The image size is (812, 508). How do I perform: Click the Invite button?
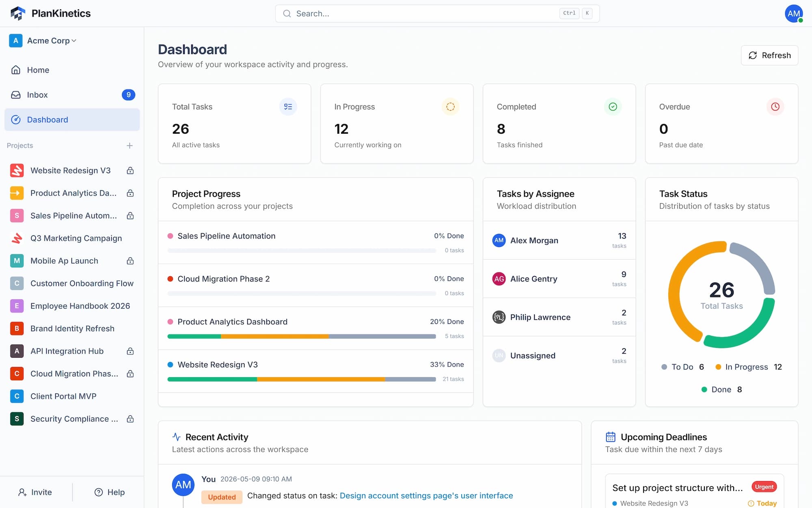(x=35, y=492)
